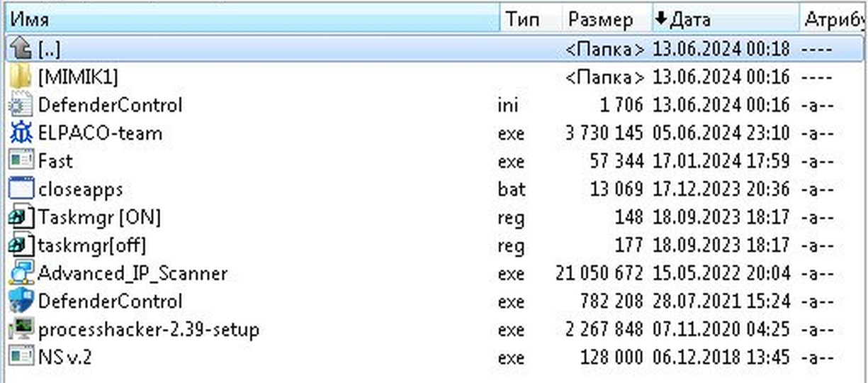Click the date 15.05.2022 20:04

(x=721, y=273)
